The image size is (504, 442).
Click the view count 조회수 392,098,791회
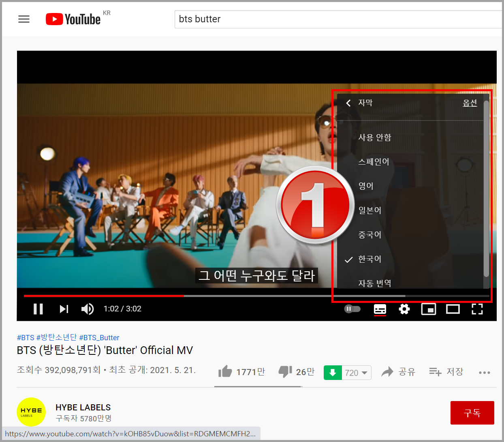pyautogui.click(x=58, y=370)
